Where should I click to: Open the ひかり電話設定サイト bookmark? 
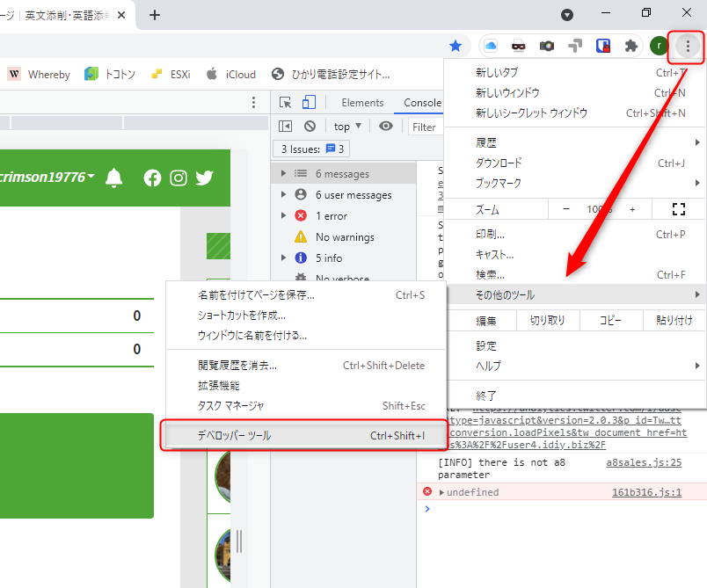tap(331, 74)
